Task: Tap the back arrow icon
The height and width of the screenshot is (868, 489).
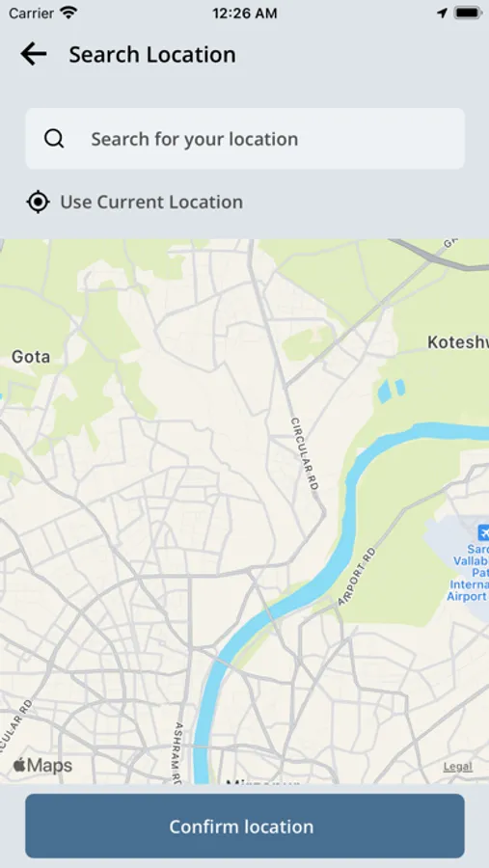Action: pos(33,54)
